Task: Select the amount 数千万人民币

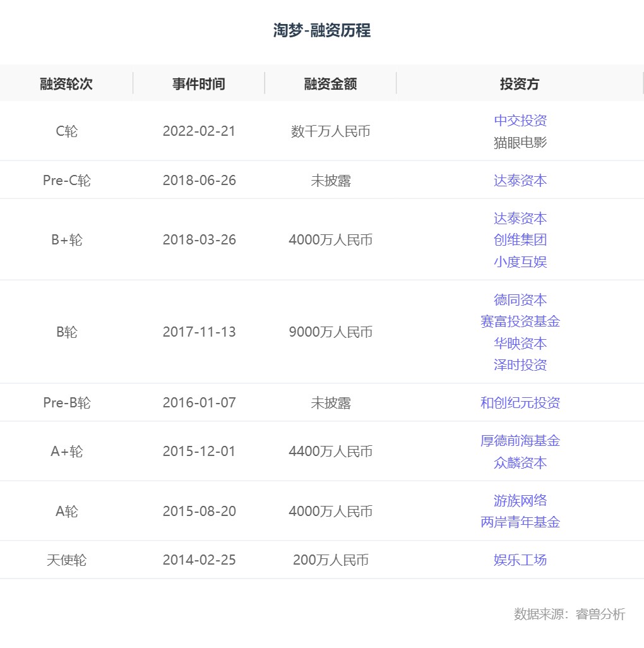Action: (x=330, y=131)
